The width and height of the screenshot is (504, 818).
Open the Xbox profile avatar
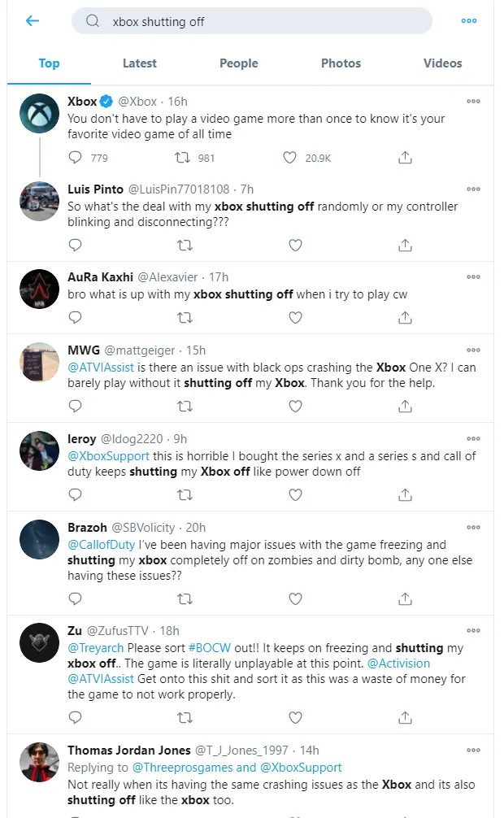pos(39,113)
